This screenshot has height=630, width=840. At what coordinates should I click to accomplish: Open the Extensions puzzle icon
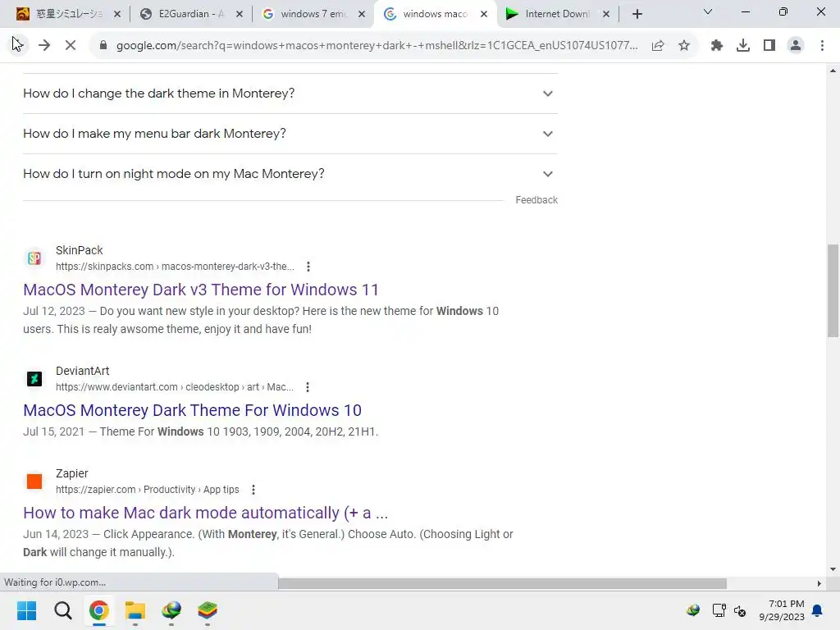pyautogui.click(x=717, y=45)
